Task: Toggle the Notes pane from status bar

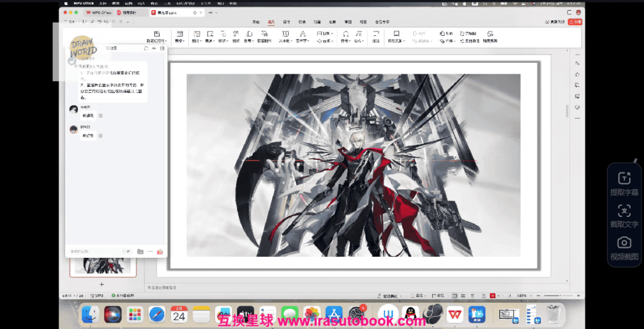Action: [x=418, y=296]
